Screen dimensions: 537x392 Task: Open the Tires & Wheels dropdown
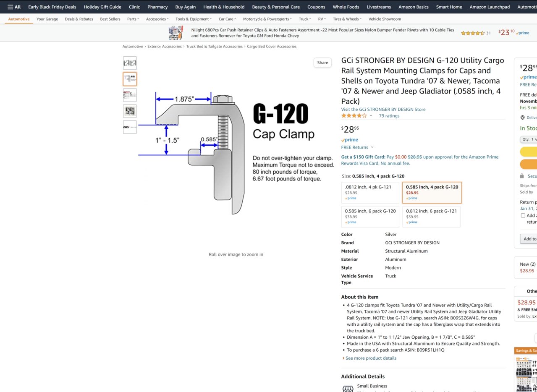pyautogui.click(x=347, y=19)
